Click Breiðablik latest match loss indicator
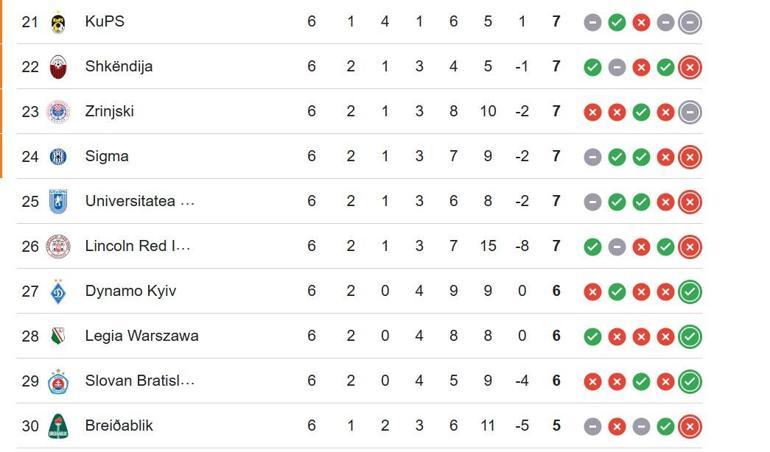Screen dimensions: 770x452 pyautogui.click(x=689, y=427)
